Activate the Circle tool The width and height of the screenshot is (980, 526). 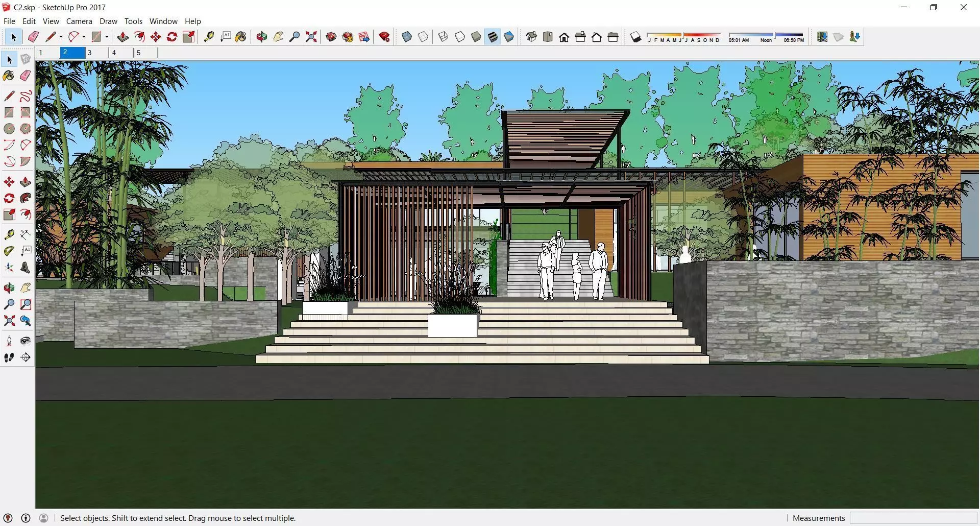pos(9,129)
